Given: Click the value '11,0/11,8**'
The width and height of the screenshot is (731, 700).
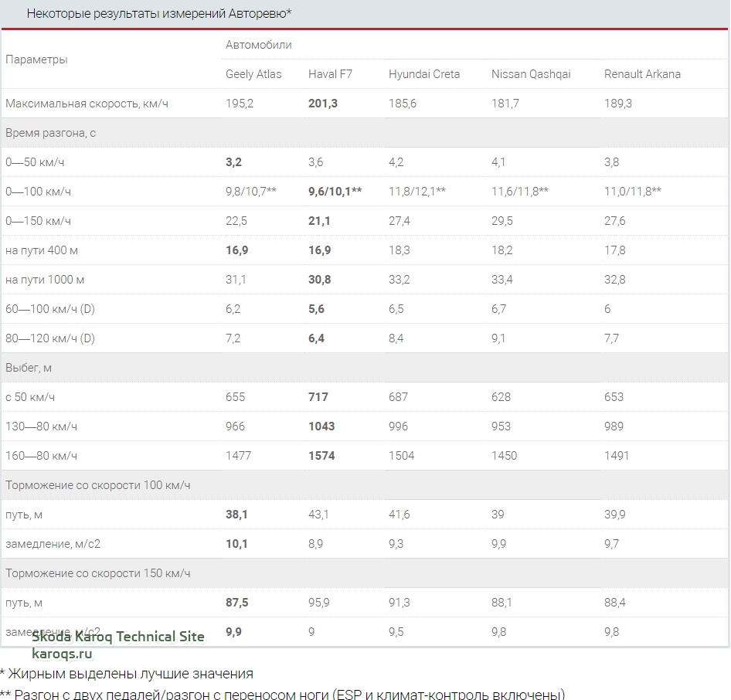Looking at the screenshot, I should tap(633, 192).
